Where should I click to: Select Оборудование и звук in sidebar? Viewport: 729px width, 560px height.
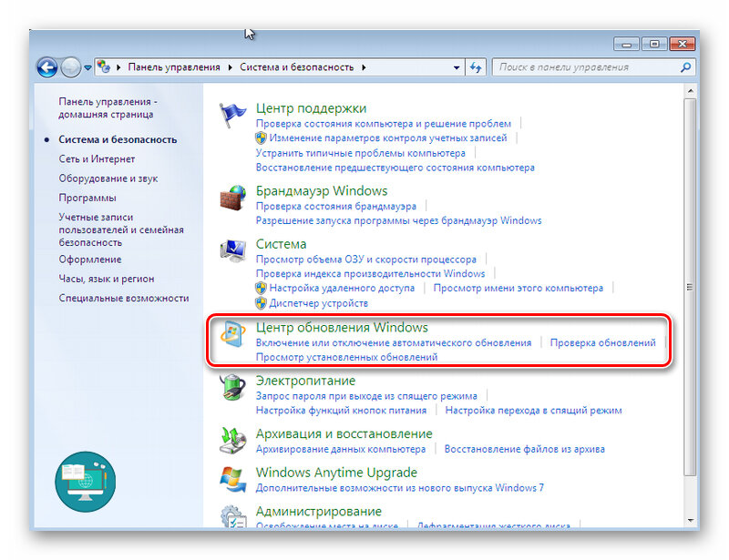[x=108, y=178]
